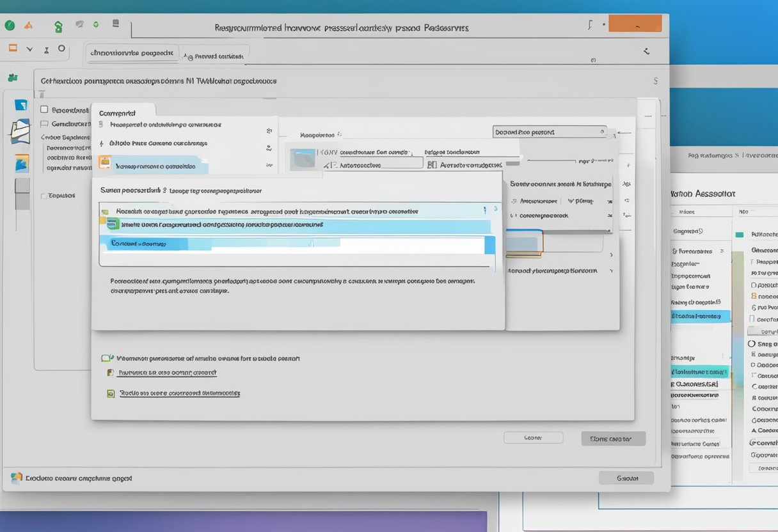Viewport: 778px width, 532px height.
Task: Click the envelope document icon in left sidebar
Action: click(20, 131)
